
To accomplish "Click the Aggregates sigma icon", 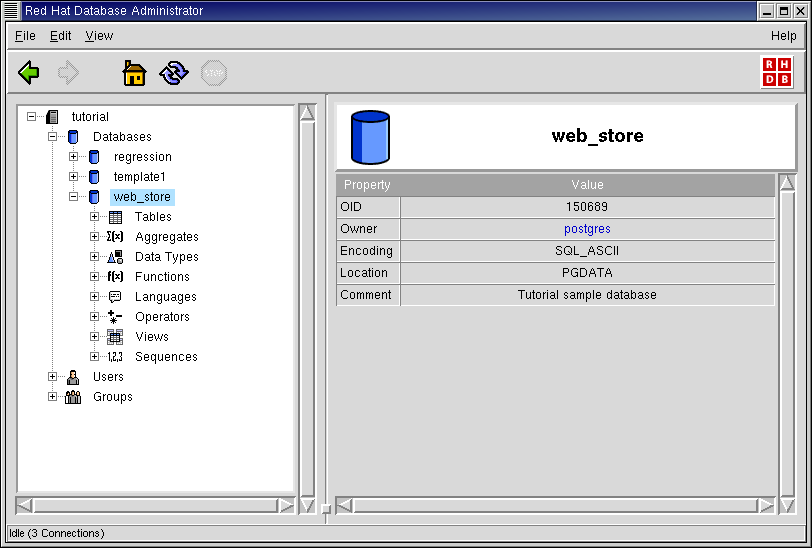I will coord(115,237).
